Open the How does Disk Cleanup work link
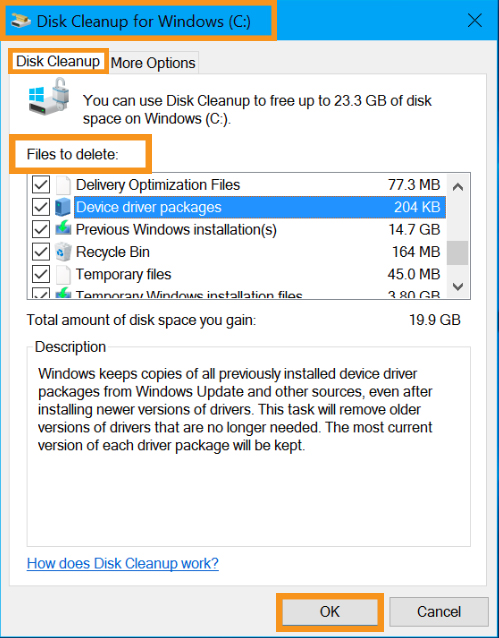The width and height of the screenshot is (499, 638). [x=123, y=564]
